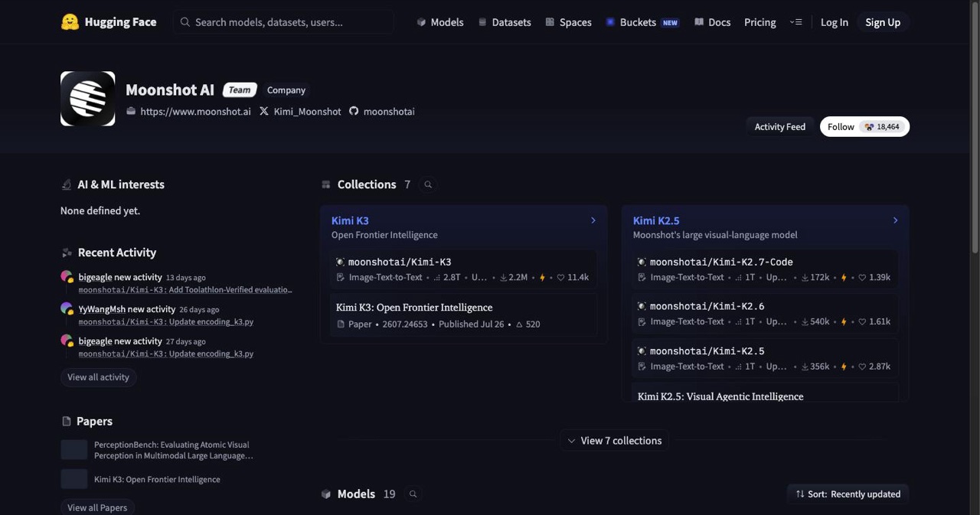
Task: Click YyWangMsh's avatar in Recent Activity
Action: click(67, 310)
